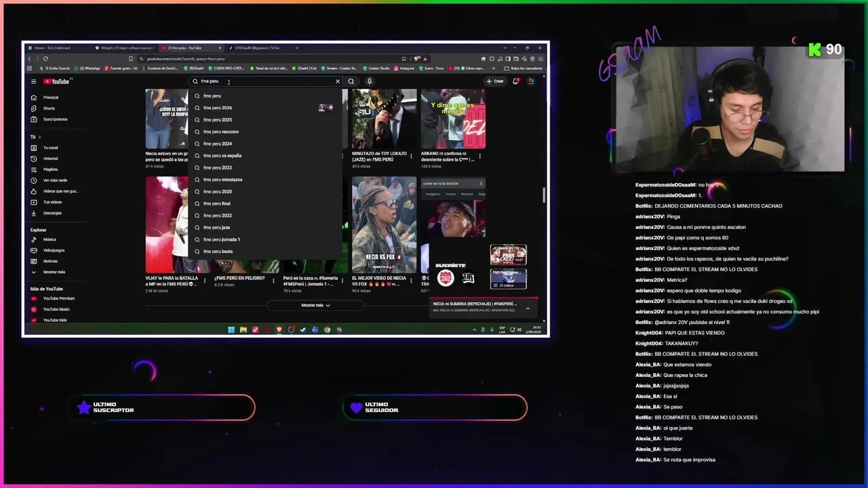The height and width of the screenshot is (488, 868).
Task: Browse Noticias under Explorar
Action: pos(50,261)
